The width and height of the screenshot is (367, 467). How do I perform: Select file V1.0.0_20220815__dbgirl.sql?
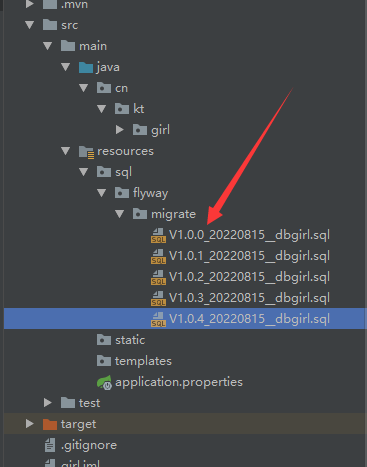(249, 235)
